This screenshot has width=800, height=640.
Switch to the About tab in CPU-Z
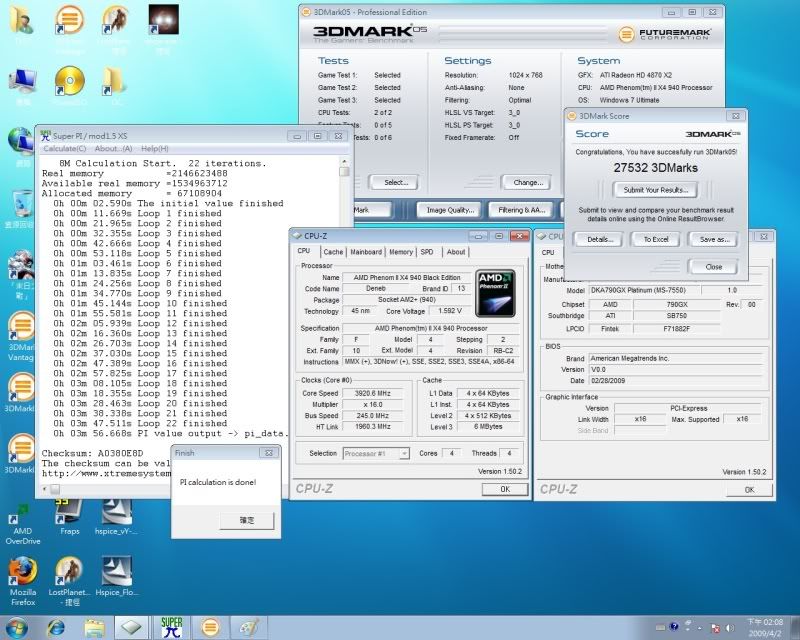(456, 252)
